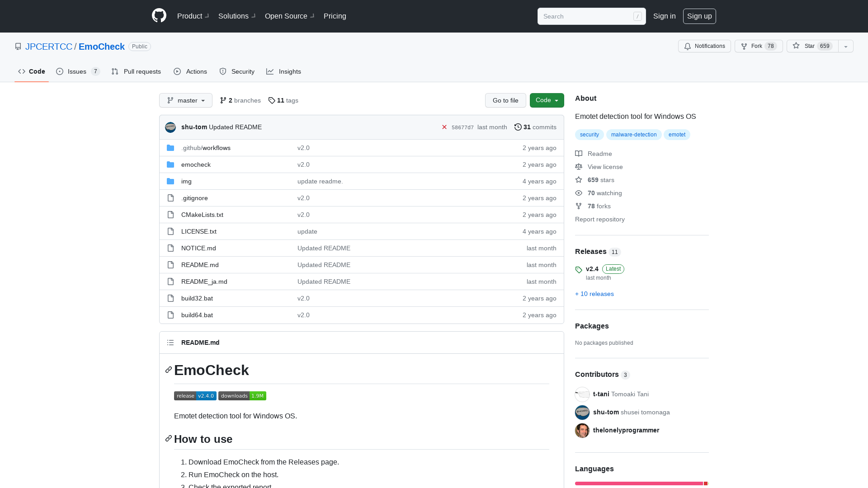868x488 pixels.
Task: Open the README.md table of contents icon
Action: pyautogui.click(x=170, y=343)
